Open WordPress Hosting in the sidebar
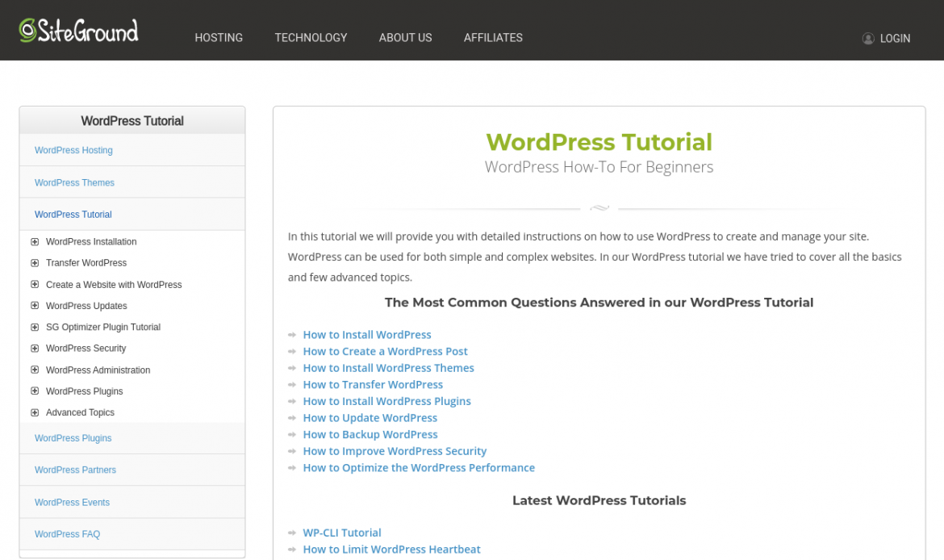944x560 pixels. click(x=73, y=150)
